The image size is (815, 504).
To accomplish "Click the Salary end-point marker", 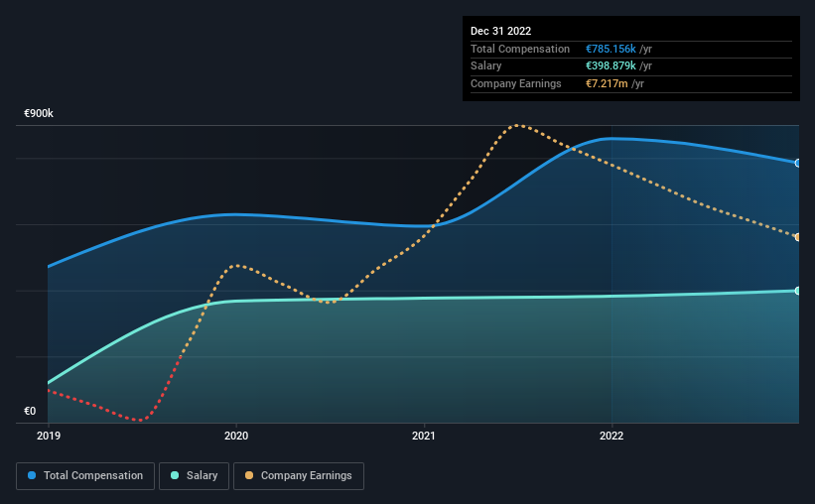I will tap(798, 291).
